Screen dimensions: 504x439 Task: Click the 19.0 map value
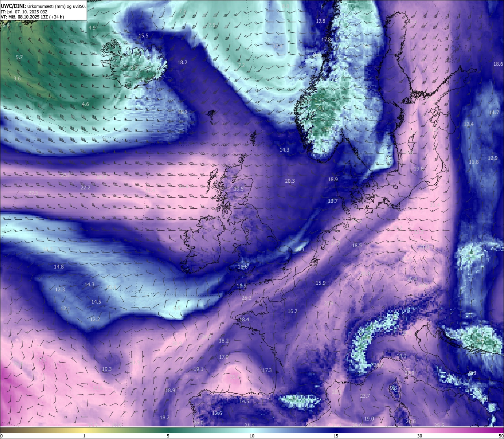(x=369, y=419)
